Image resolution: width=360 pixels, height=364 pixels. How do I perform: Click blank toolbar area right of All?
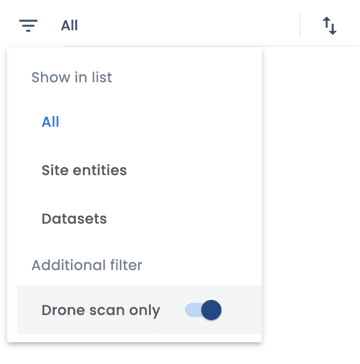pos(187,26)
